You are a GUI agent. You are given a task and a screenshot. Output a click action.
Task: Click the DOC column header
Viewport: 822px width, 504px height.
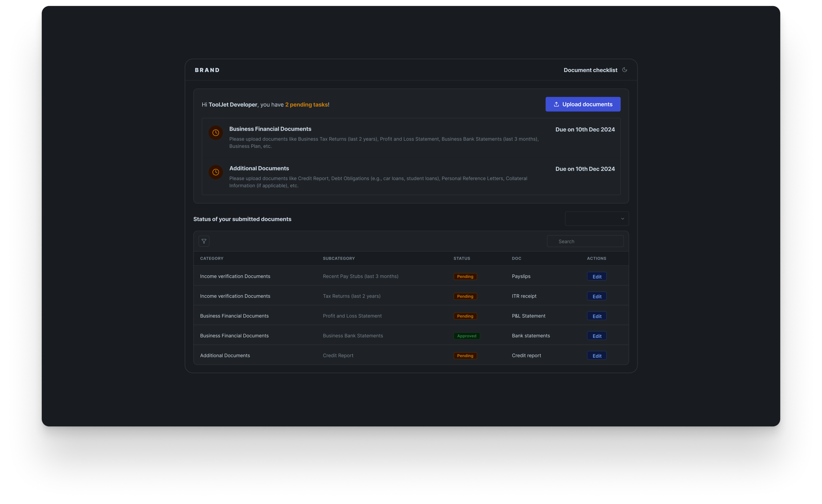[x=516, y=258]
